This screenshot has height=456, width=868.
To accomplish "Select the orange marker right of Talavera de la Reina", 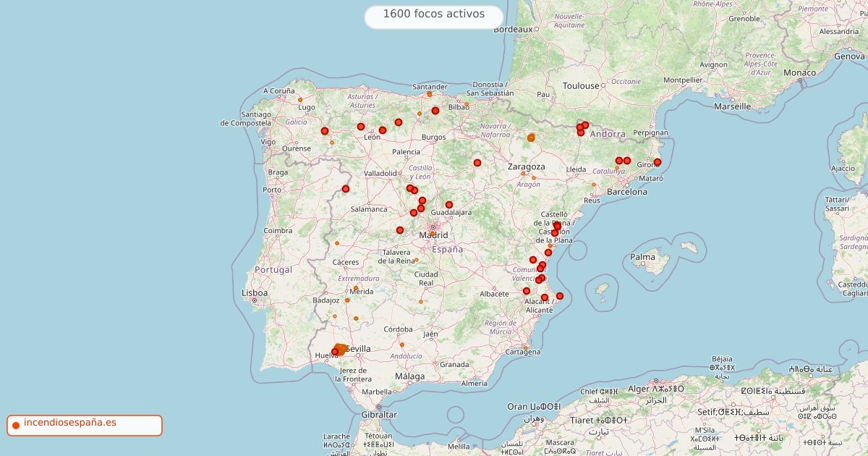I will point(417,260).
